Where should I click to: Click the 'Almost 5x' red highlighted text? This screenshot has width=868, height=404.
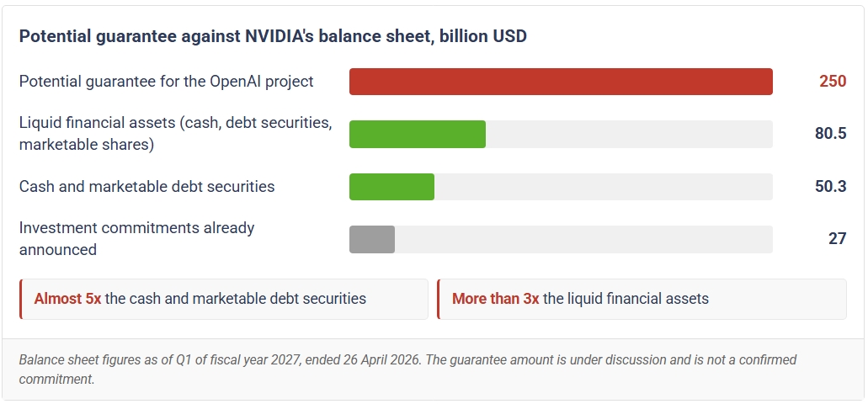[x=67, y=299]
